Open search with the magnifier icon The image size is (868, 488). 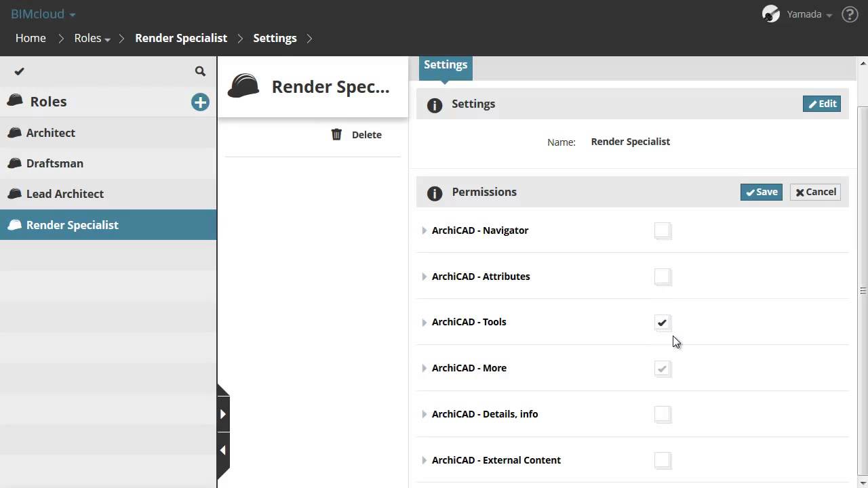pyautogui.click(x=200, y=71)
